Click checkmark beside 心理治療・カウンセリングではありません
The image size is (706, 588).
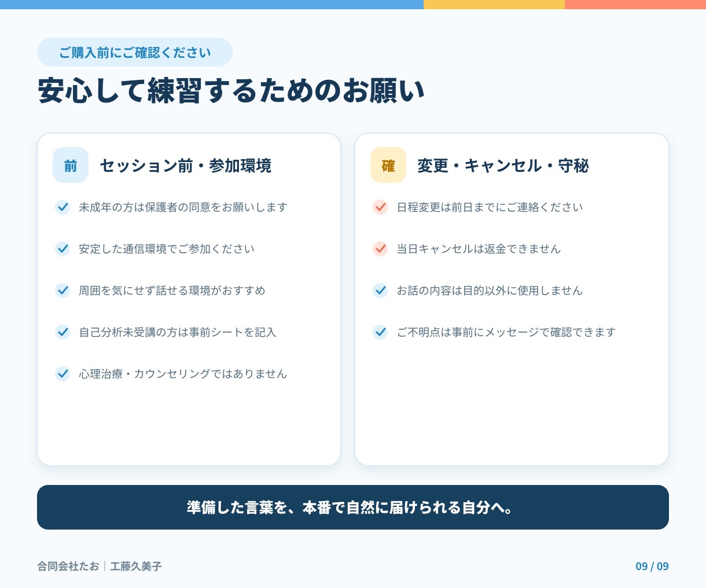[62, 373]
